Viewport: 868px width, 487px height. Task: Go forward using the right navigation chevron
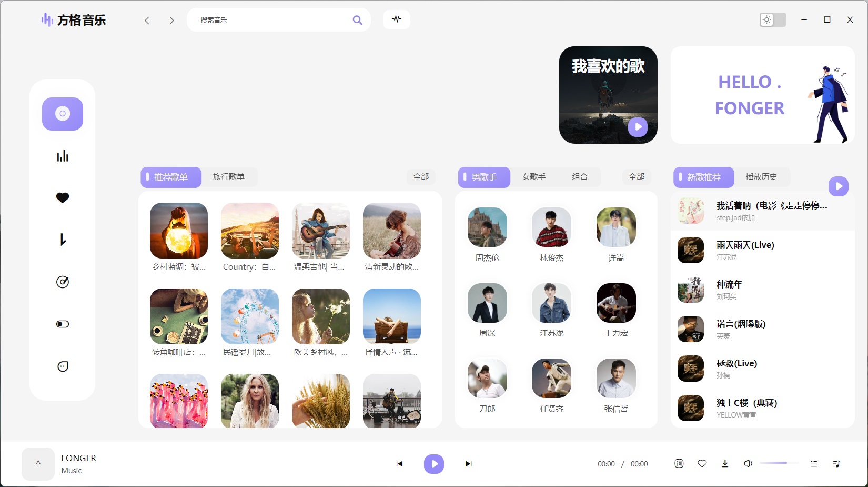(x=171, y=19)
